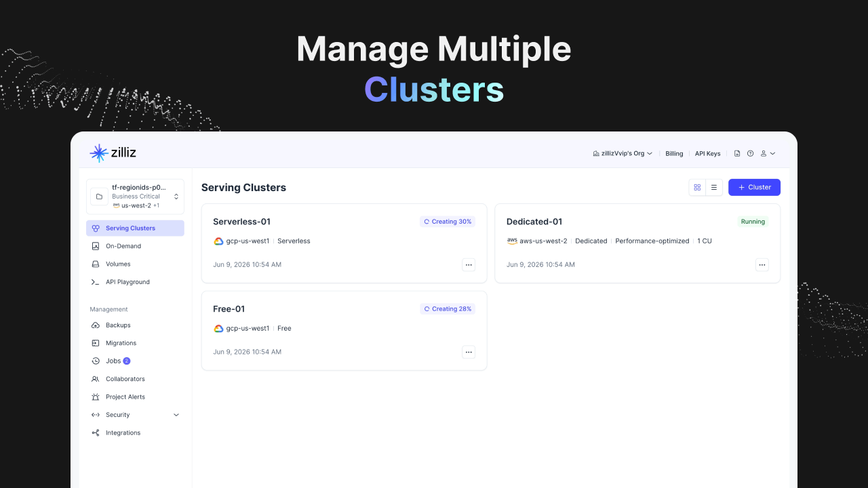Image resolution: width=868 pixels, height=488 pixels.
Task: Click the + Cluster button
Action: point(754,187)
